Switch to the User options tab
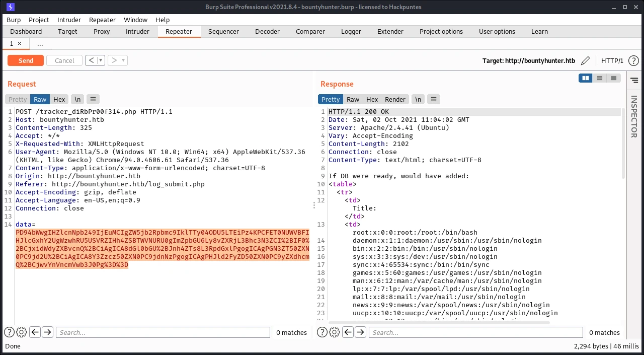This screenshot has width=644, height=355. pos(497,31)
